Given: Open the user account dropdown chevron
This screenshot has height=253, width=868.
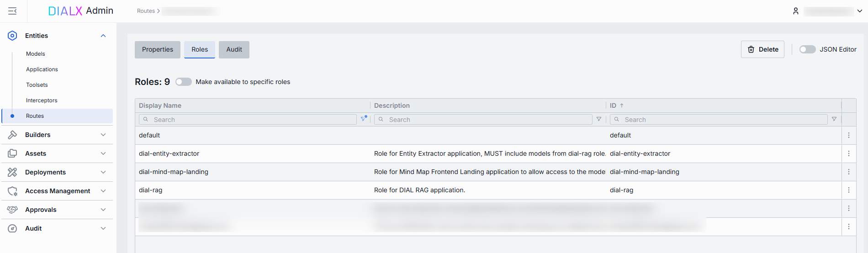Looking at the screenshot, I should click(x=859, y=11).
